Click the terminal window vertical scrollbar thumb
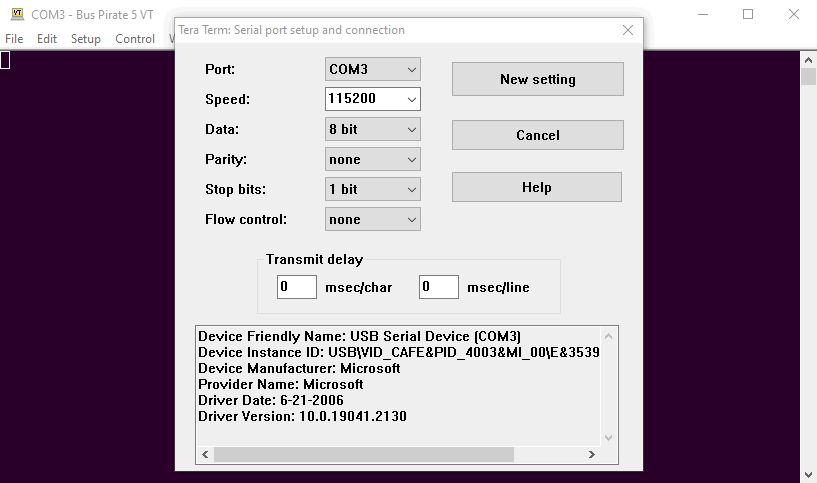The width and height of the screenshot is (817, 483). (808, 77)
